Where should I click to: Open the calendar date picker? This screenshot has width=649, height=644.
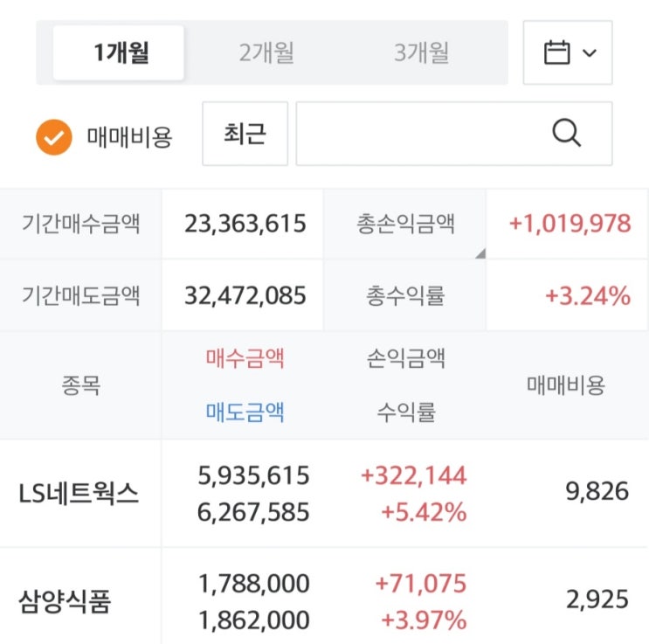pyautogui.click(x=568, y=52)
